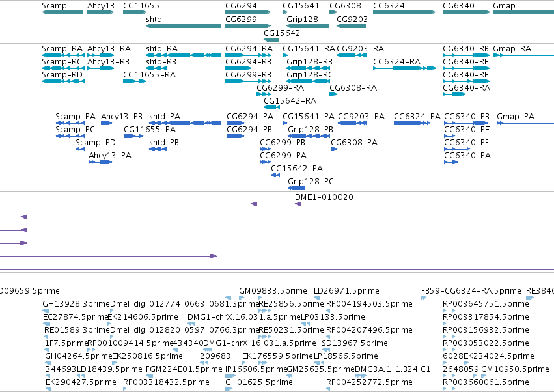Click EST label LP03133.5prime

(x=333, y=317)
